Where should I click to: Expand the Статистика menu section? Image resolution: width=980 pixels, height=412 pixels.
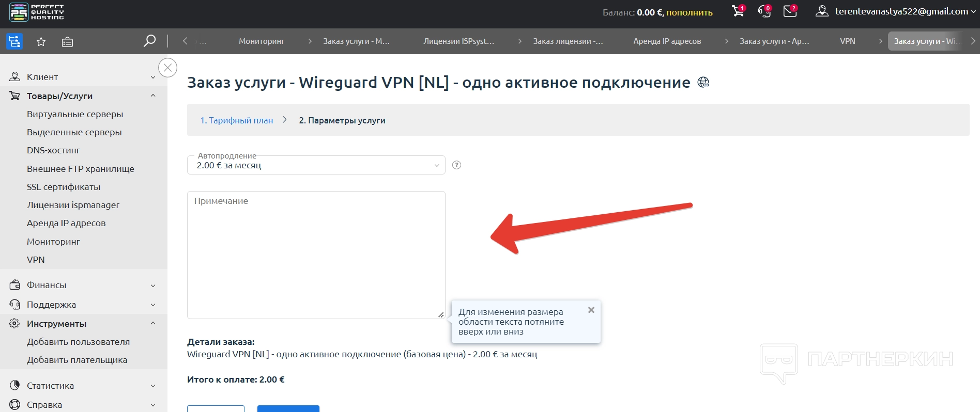pyautogui.click(x=153, y=386)
